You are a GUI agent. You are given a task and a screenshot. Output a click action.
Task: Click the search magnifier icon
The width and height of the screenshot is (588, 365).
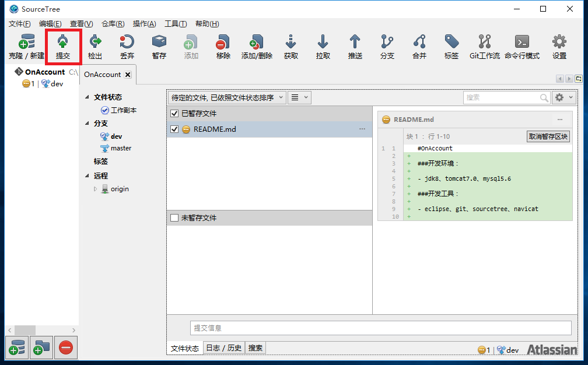click(544, 98)
